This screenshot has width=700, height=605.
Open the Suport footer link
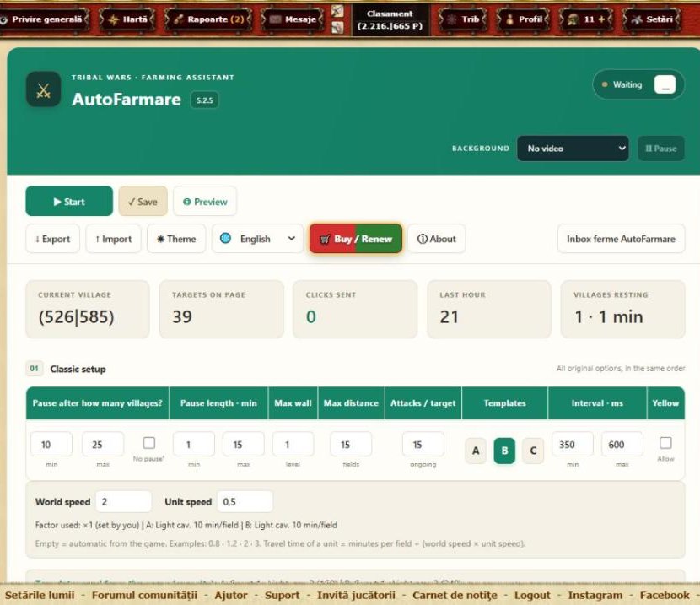[283, 595]
